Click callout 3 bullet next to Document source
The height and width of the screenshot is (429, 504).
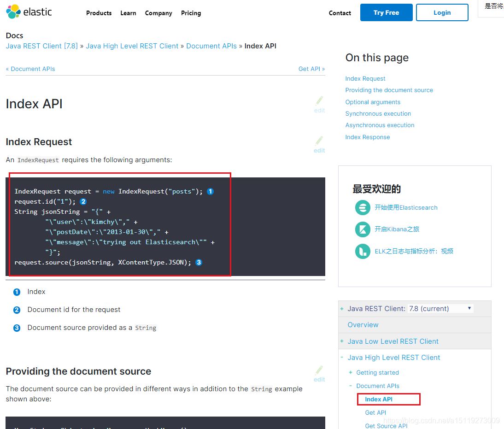click(x=17, y=328)
